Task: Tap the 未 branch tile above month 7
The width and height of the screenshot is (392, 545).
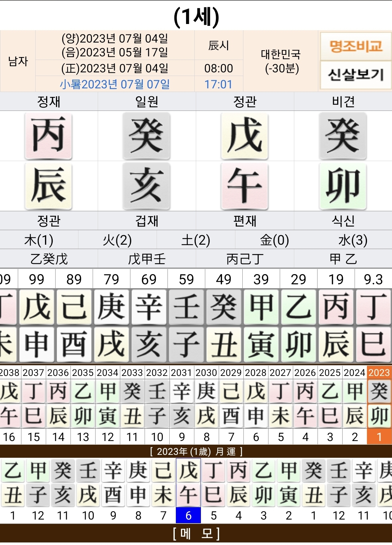Action: (163, 495)
